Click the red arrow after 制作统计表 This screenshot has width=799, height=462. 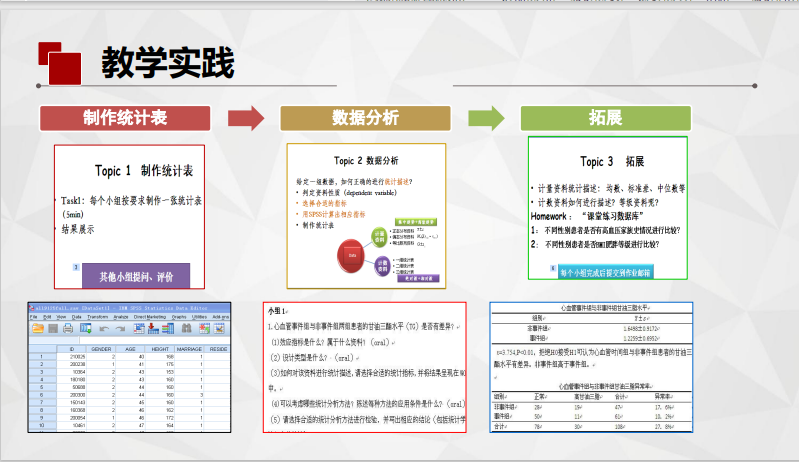click(246, 118)
